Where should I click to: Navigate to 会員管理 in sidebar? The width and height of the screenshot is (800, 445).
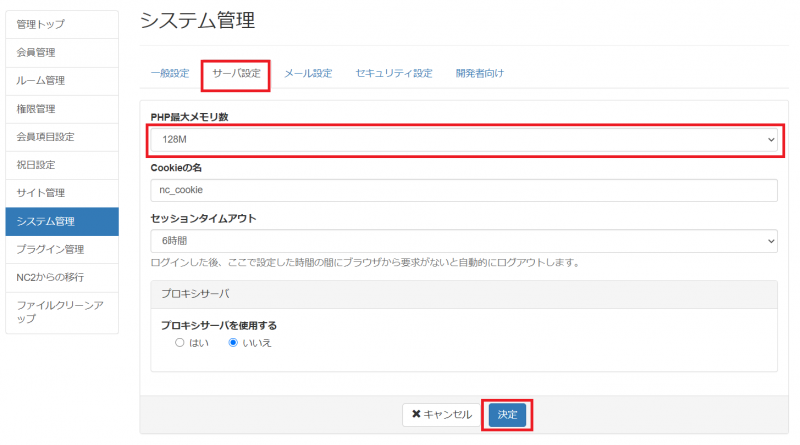click(x=62, y=52)
